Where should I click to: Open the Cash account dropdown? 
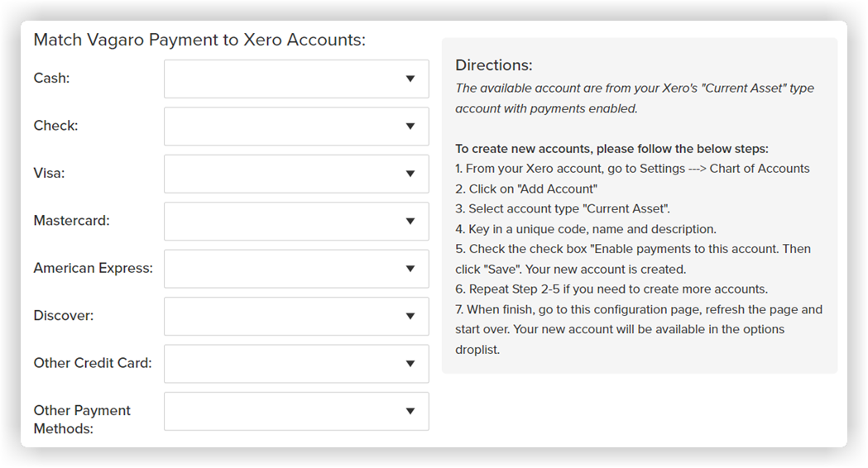[296, 79]
